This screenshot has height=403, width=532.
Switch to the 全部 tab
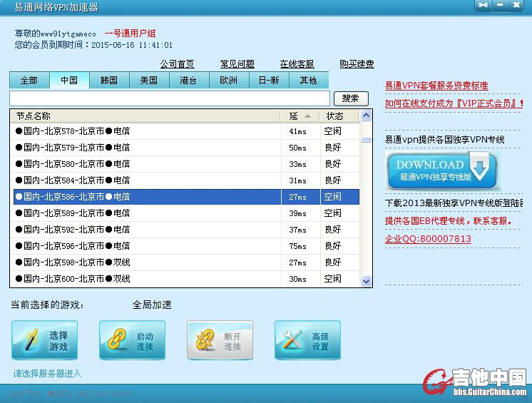29,81
